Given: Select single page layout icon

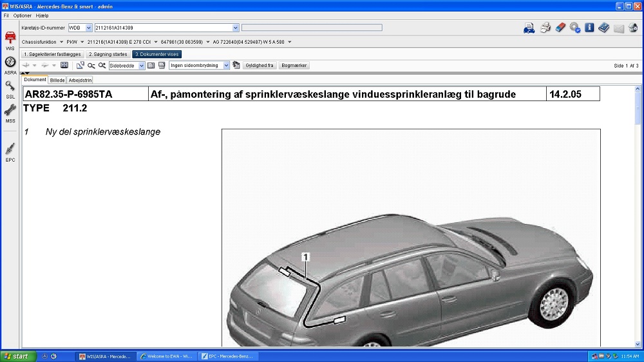Looking at the screenshot, I should click(151, 65).
